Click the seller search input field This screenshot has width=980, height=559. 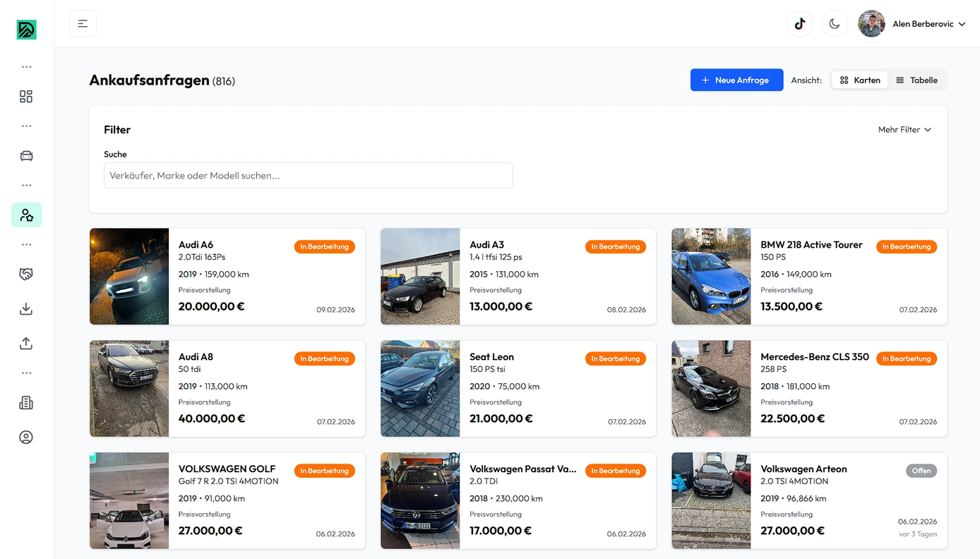click(x=308, y=176)
